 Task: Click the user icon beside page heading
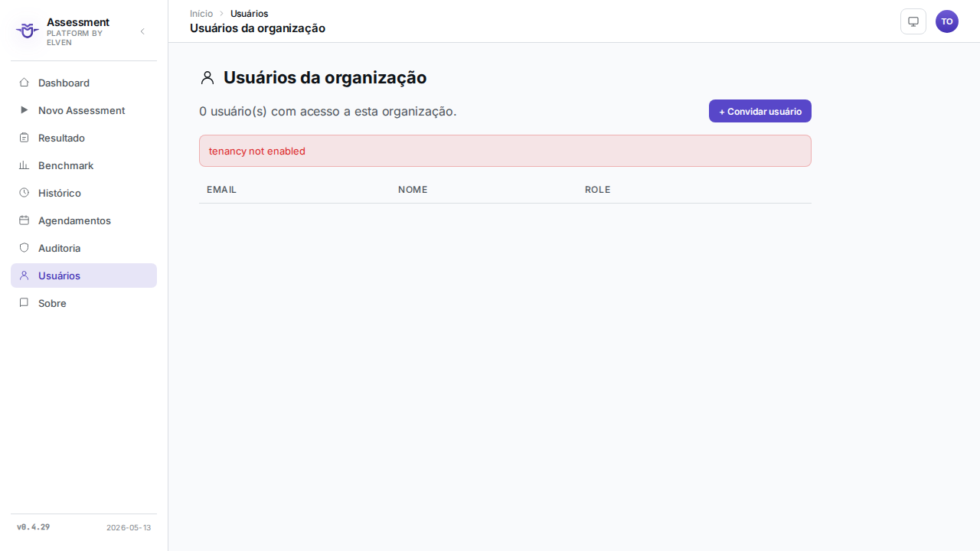point(207,77)
